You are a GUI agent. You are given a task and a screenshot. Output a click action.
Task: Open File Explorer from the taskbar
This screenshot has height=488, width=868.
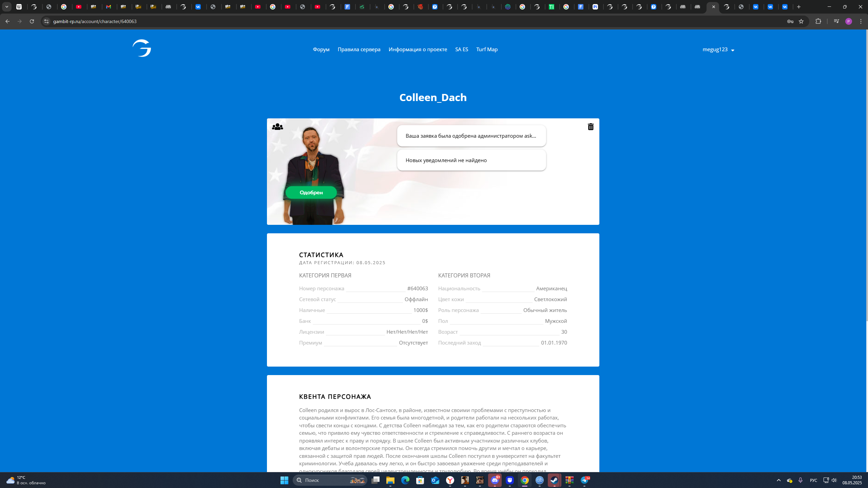[x=390, y=480]
